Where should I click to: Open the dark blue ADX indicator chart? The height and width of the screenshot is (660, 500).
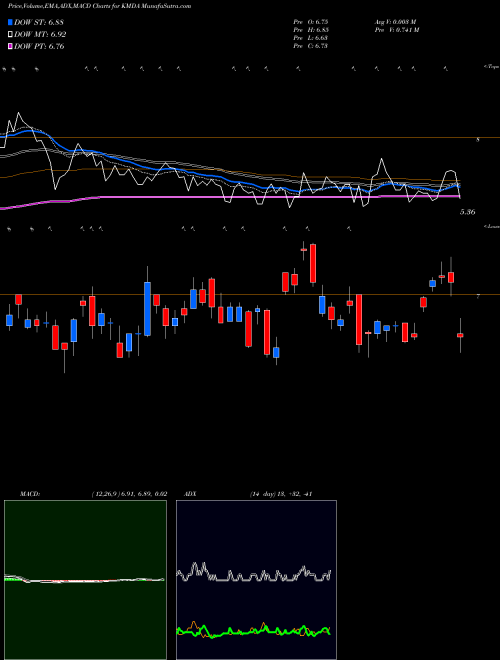coord(256,580)
